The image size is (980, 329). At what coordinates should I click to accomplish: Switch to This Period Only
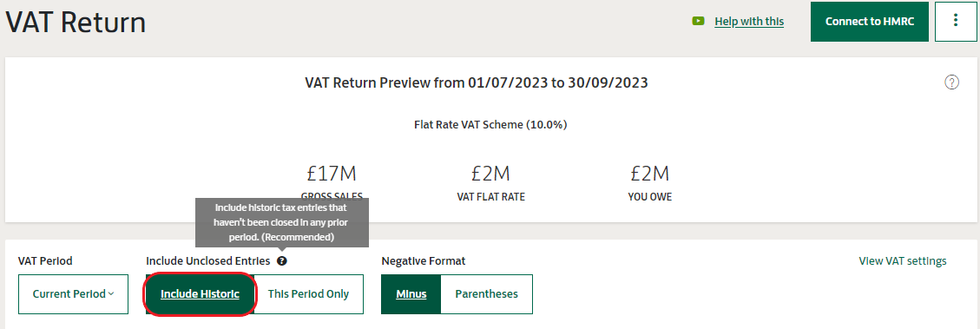(x=309, y=294)
